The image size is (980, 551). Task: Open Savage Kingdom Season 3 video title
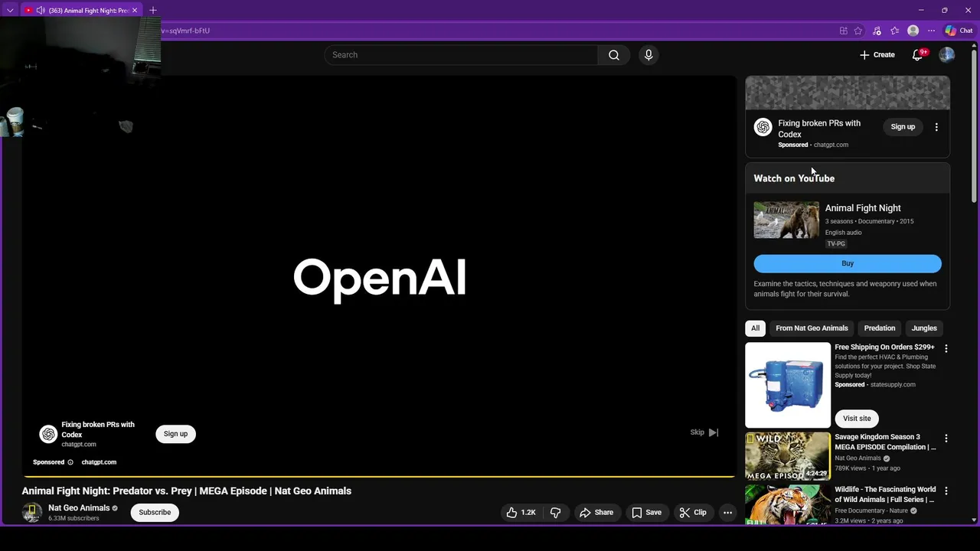[885, 442]
